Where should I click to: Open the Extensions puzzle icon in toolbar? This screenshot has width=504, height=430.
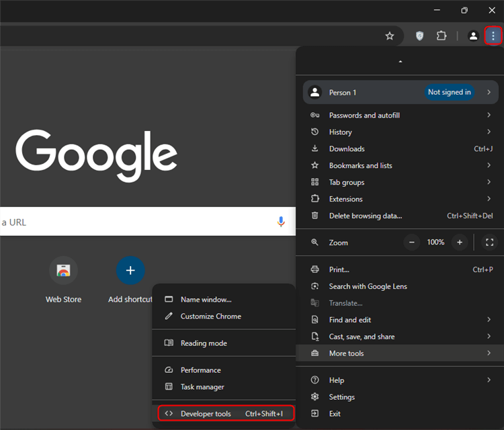442,36
